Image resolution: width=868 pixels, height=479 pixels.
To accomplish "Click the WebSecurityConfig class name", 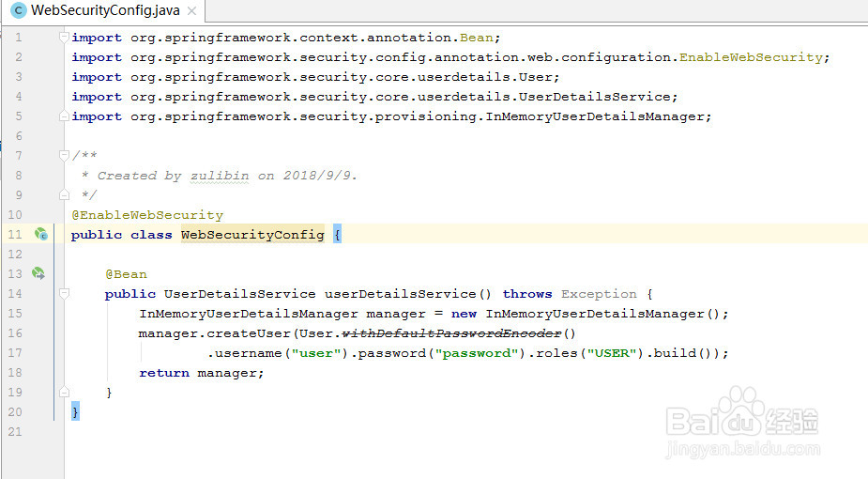I will pyautogui.click(x=252, y=235).
